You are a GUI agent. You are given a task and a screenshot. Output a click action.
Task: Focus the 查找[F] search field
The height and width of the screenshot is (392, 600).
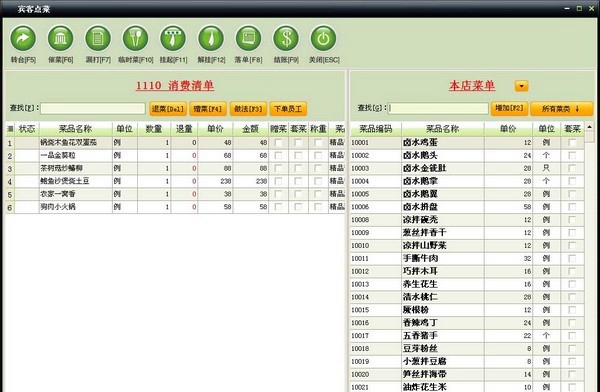tap(93, 108)
